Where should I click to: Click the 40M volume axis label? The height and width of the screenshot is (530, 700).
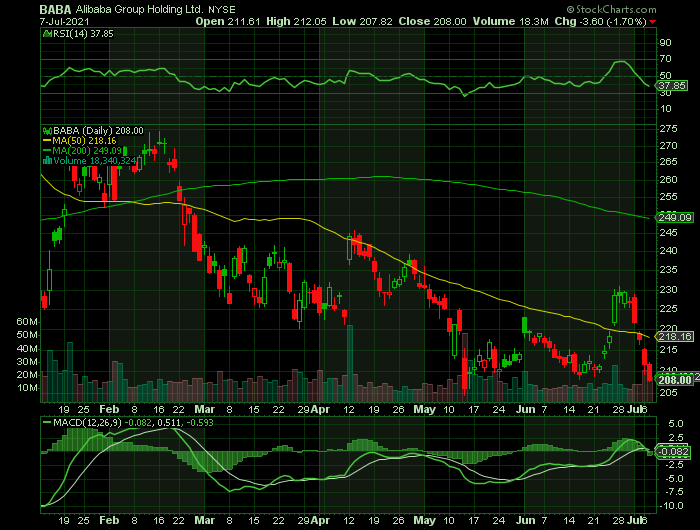pyautogui.click(x=27, y=349)
